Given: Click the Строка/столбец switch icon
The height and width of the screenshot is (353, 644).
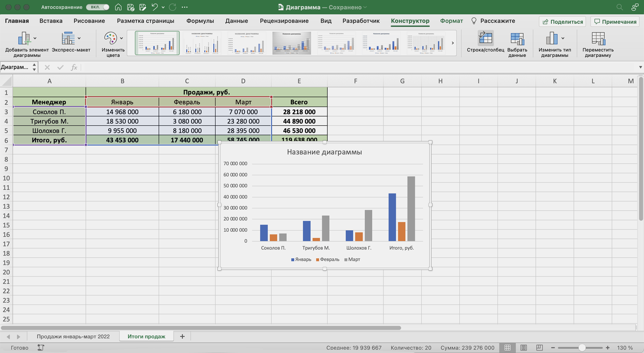Looking at the screenshot, I should click(x=485, y=38).
